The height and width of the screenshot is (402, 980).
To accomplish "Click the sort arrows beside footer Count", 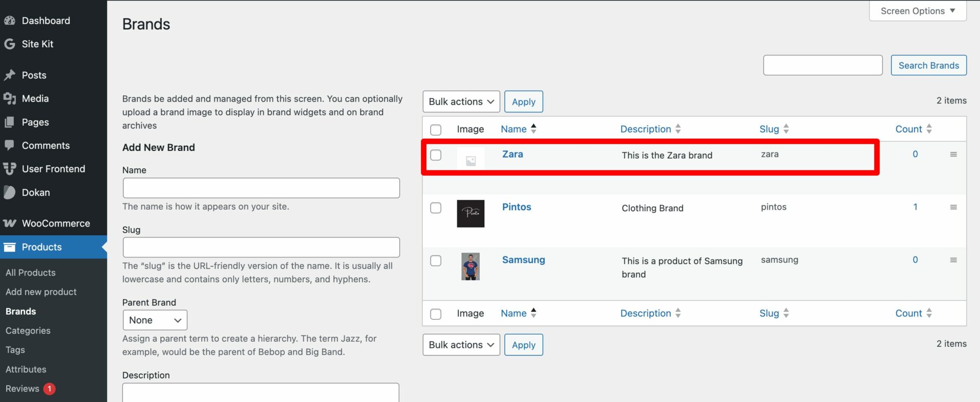I will 929,313.
